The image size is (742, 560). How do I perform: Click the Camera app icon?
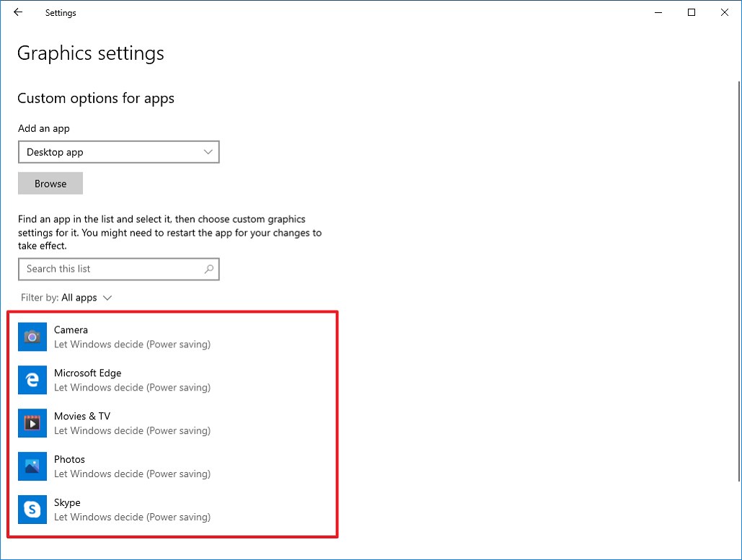pyautogui.click(x=32, y=337)
